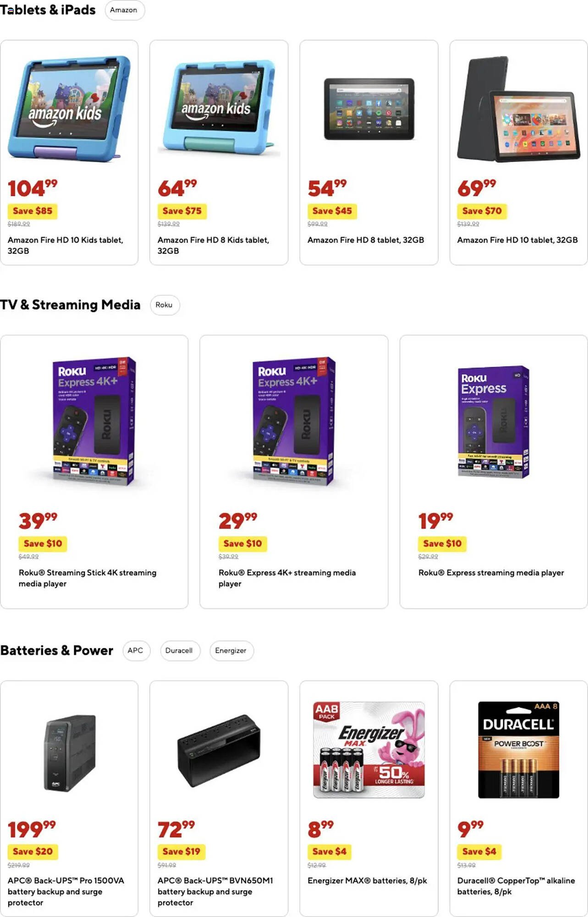The height and width of the screenshot is (917, 588).
Task: Choose the Duracell brand filter chip
Action: pyautogui.click(x=179, y=651)
